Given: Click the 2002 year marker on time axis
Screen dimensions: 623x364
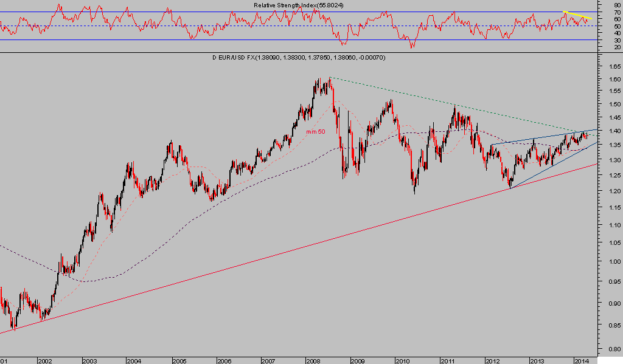Looking at the screenshot, I should coord(44,360).
